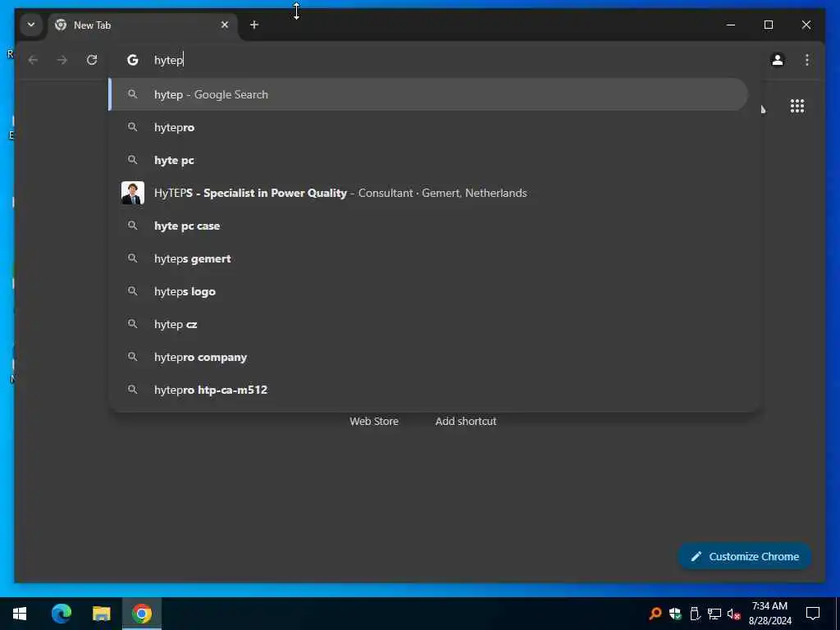Select the hytepro company suggestion
Viewport: 840px width, 630px height.
click(x=427, y=358)
